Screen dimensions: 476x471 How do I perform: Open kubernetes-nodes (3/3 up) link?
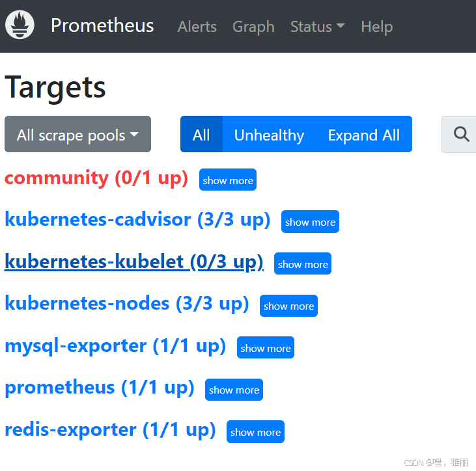pyautogui.click(x=127, y=304)
